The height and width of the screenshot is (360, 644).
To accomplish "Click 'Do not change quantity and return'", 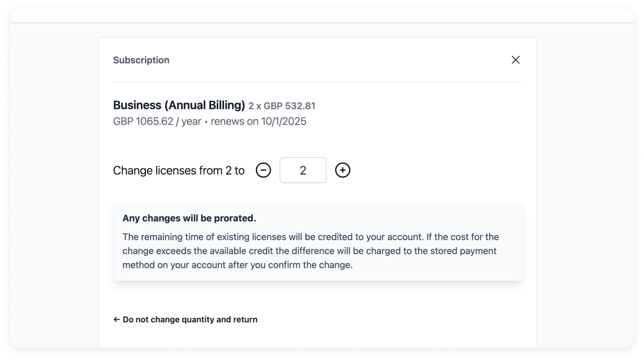I will click(x=190, y=319).
